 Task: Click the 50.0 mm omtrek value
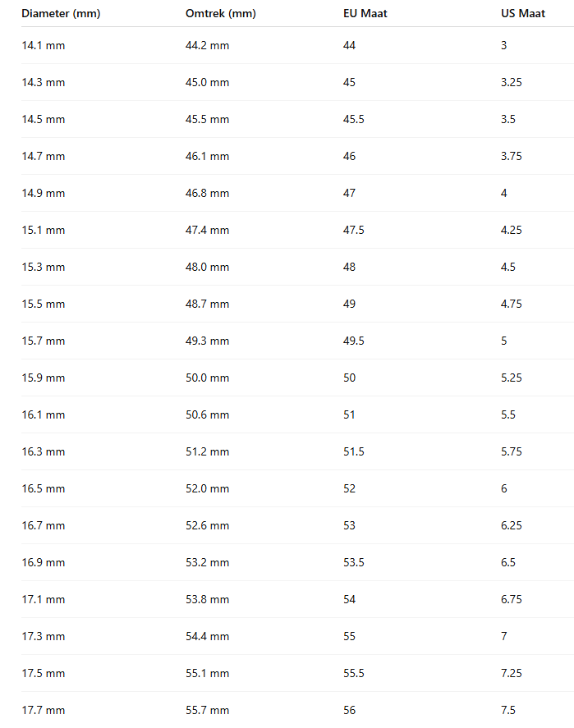[207, 378]
